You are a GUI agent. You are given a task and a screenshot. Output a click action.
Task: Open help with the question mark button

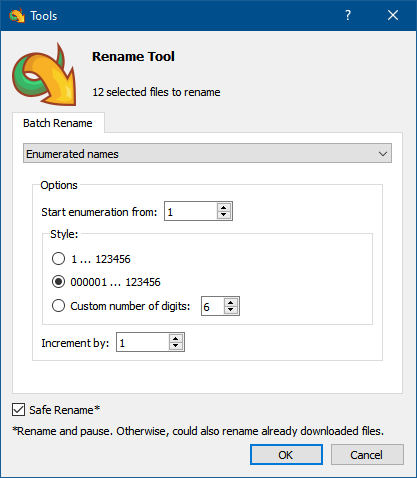(x=348, y=15)
